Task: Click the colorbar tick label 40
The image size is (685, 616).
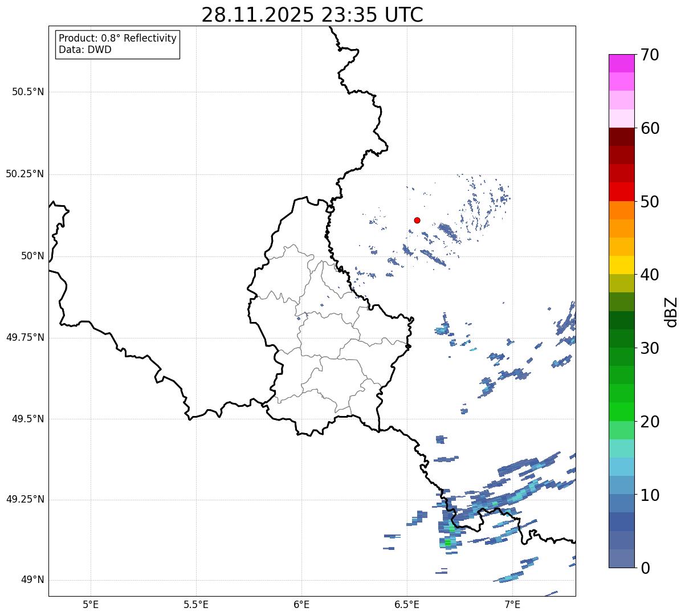Action: click(650, 275)
